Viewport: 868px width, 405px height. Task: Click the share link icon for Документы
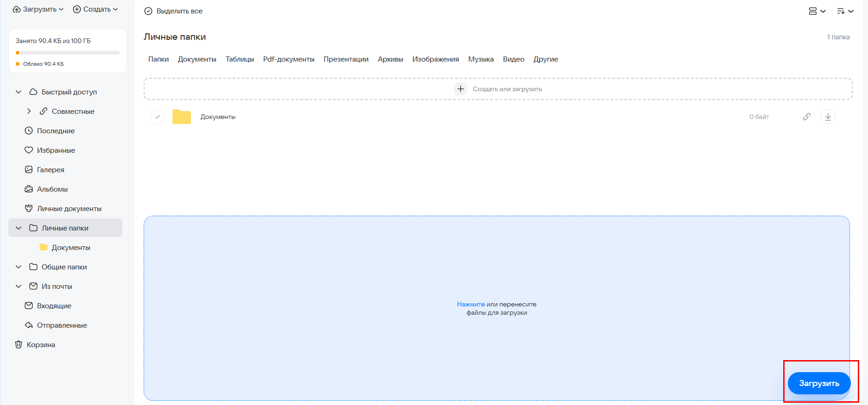(807, 117)
